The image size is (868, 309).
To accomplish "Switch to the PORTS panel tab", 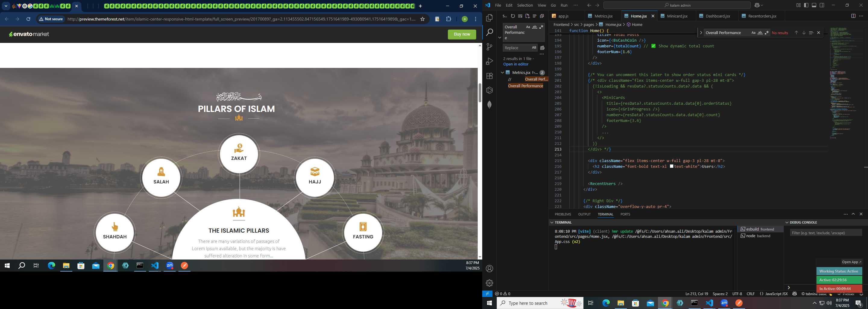I will [x=625, y=215].
